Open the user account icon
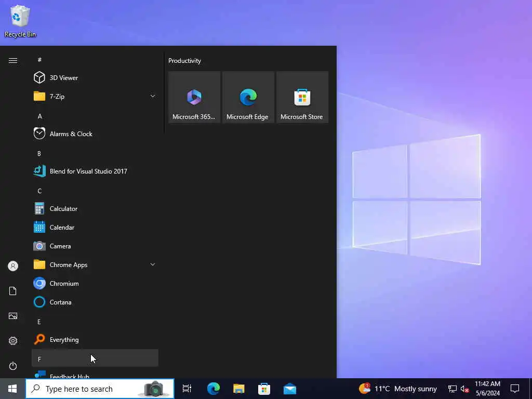Screen dimensions: 532x399 click(x=13, y=266)
